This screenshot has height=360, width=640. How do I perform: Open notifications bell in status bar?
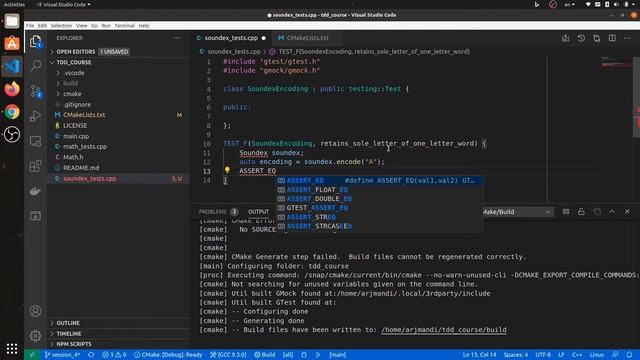(x=629, y=355)
